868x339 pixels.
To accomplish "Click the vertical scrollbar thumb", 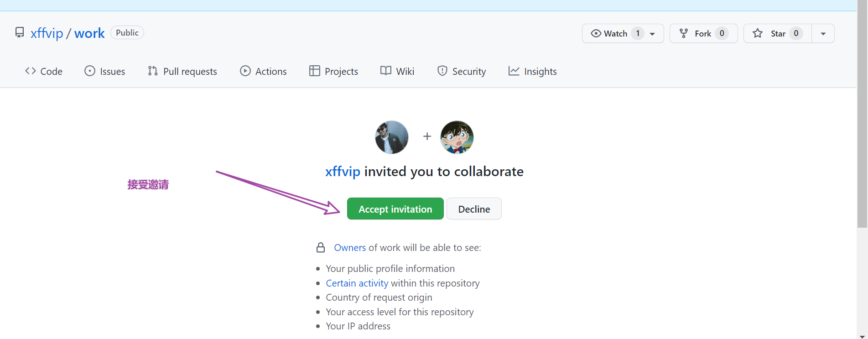I will tap(863, 114).
